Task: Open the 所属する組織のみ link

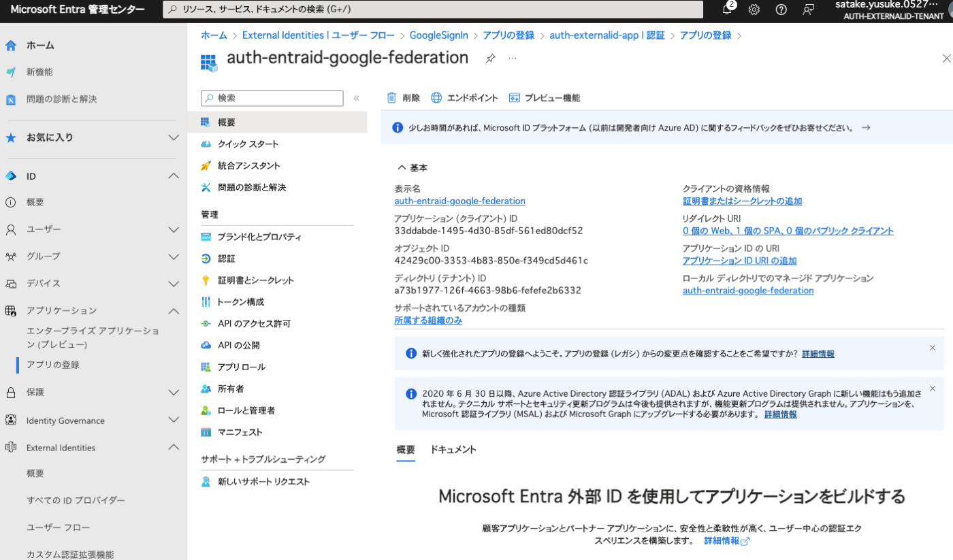Action: (428, 320)
